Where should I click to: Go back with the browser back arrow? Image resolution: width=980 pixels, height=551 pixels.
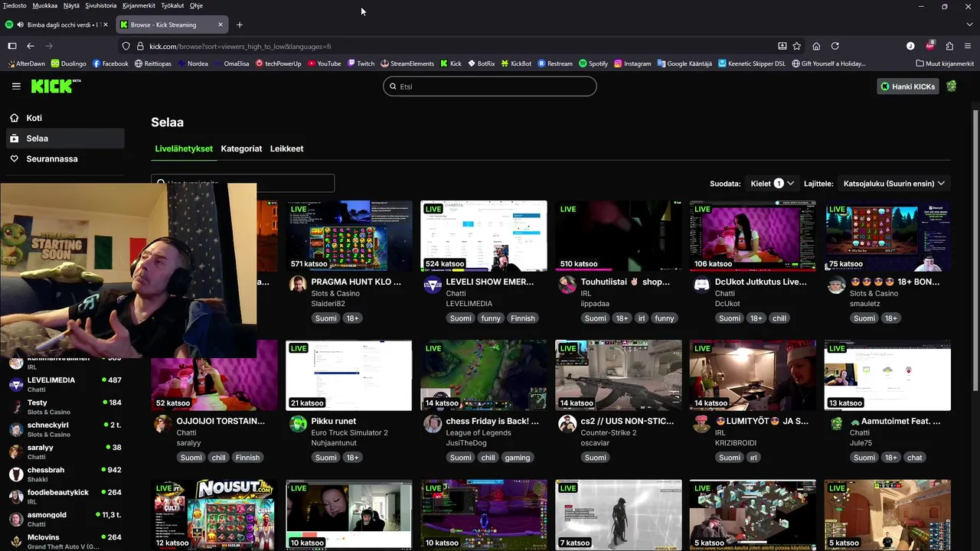click(x=31, y=46)
